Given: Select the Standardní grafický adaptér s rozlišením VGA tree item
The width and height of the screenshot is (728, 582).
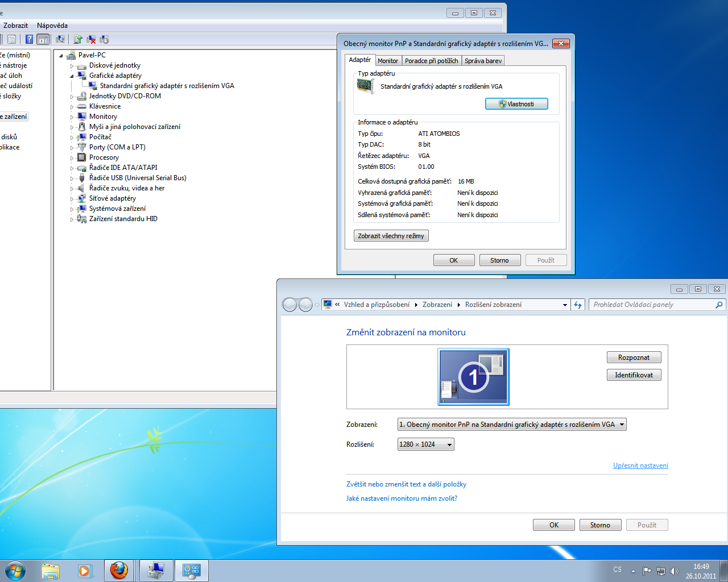Looking at the screenshot, I should click(167, 86).
